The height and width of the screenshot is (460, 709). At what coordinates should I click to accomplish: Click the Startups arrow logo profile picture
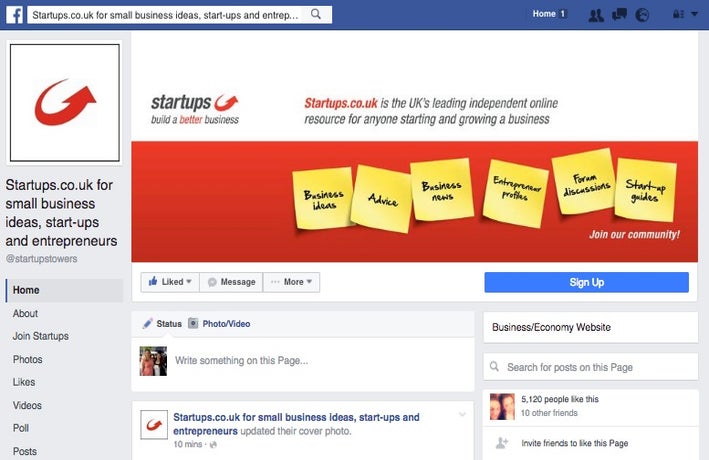click(x=65, y=103)
